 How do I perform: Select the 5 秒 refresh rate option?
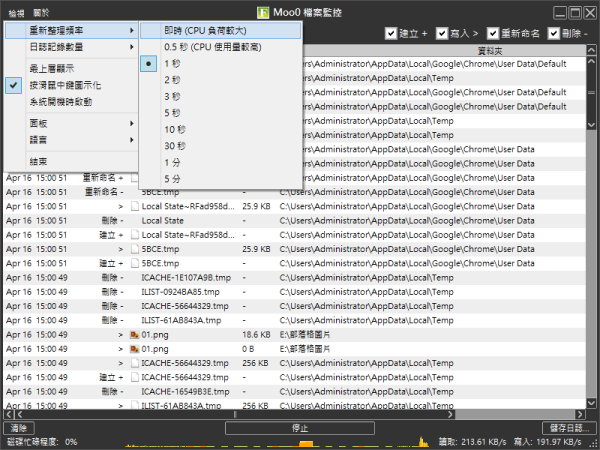pos(175,113)
